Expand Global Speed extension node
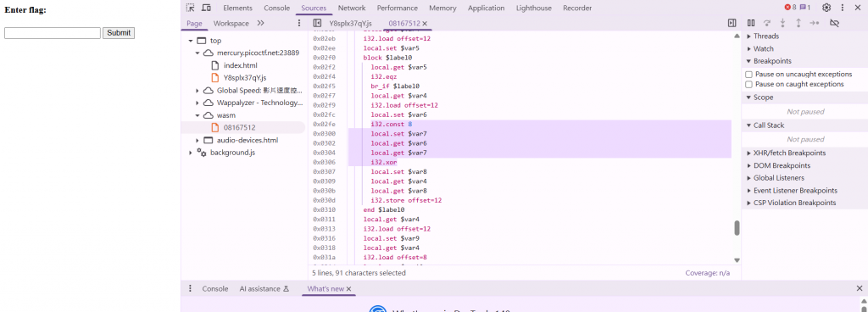The width and height of the screenshot is (868, 312). tap(197, 91)
